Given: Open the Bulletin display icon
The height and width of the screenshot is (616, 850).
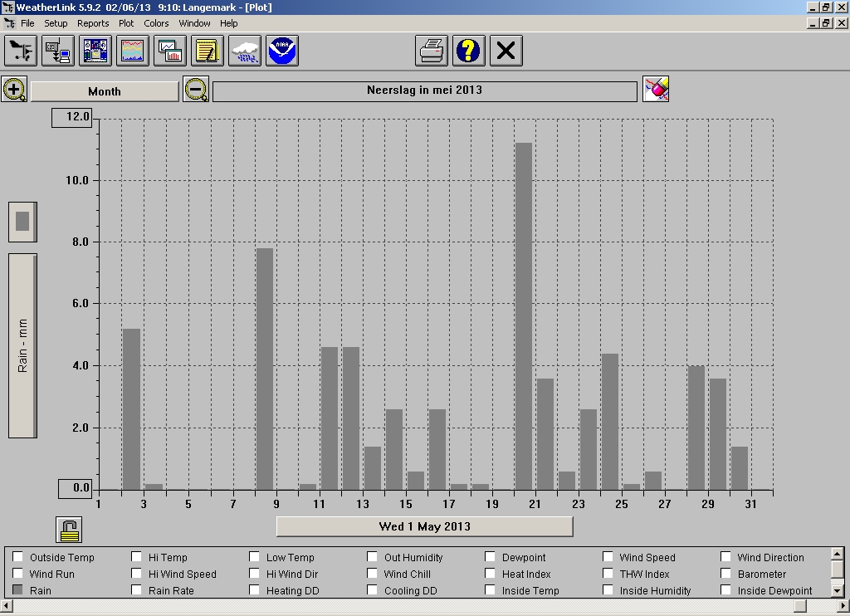Looking at the screenshot, I should click(95, 51).
